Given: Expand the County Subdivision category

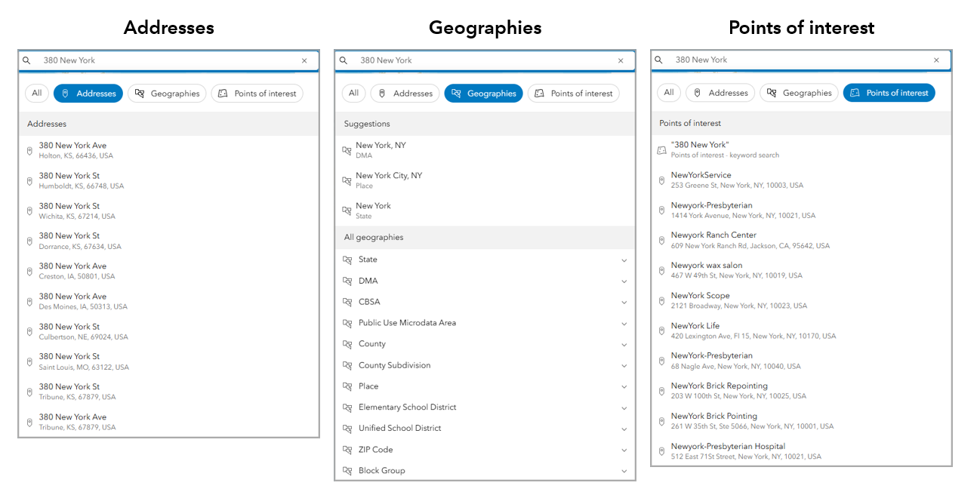Looking at the screenshot, I should 624,366.
